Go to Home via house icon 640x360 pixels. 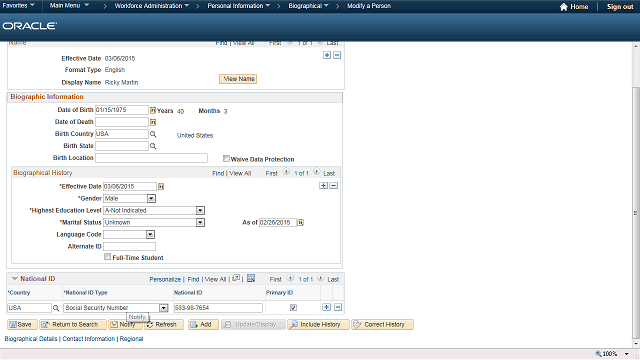(x=564, y=7)
